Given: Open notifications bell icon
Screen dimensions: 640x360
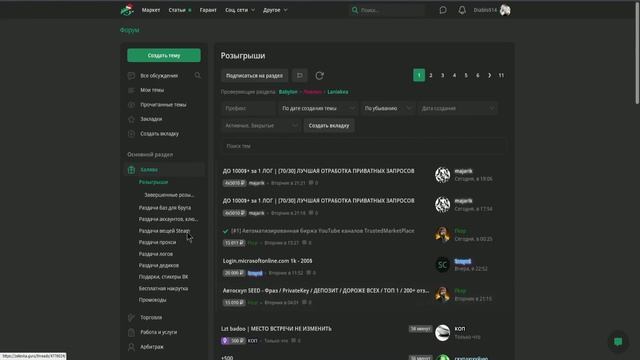Looking at the screenshot, I should 462,10.
